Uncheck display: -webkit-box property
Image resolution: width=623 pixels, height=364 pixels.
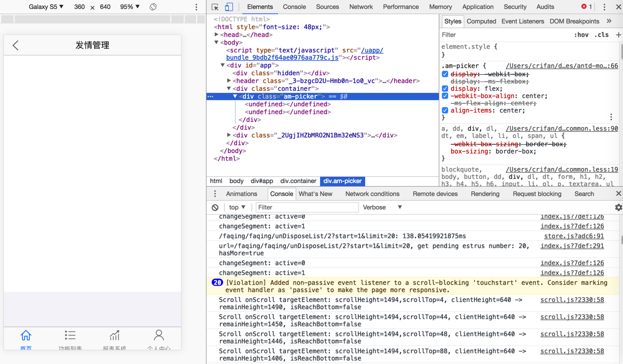[445, 74]
